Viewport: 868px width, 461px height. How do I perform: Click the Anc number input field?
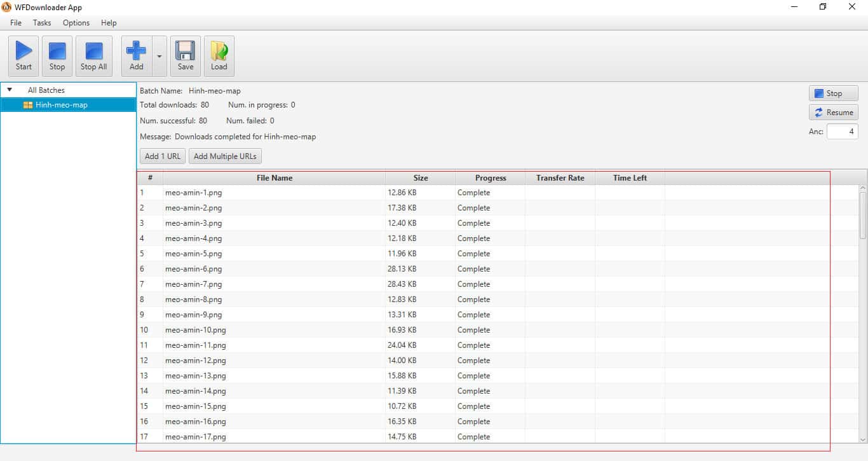[x=842, y=132]
